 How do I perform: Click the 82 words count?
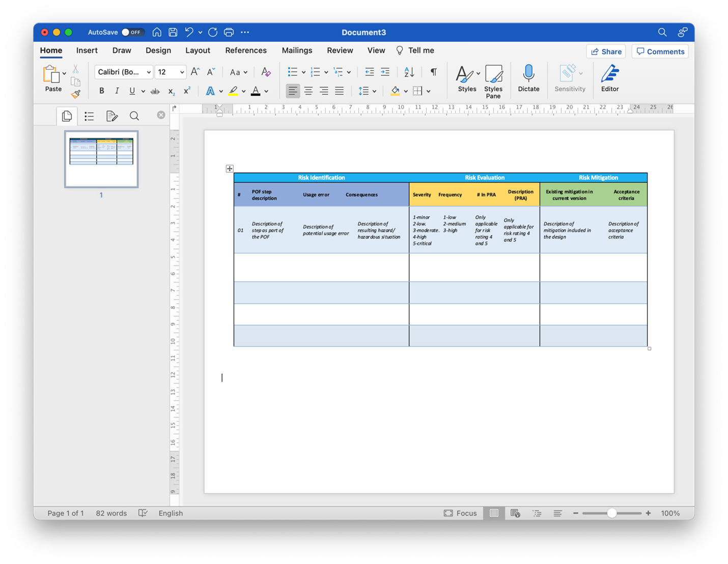pos(111,513)
